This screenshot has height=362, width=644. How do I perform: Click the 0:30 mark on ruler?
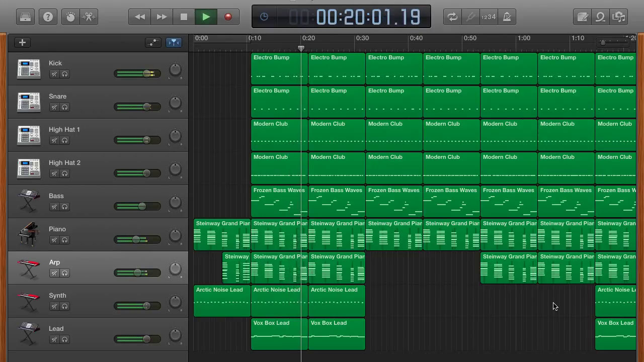[x=362, y=38]
